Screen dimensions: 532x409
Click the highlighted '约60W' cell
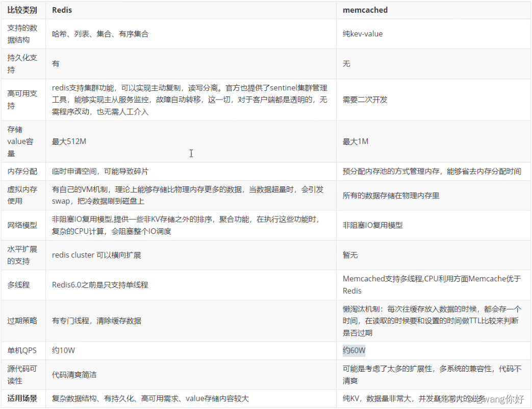[354, 351]
